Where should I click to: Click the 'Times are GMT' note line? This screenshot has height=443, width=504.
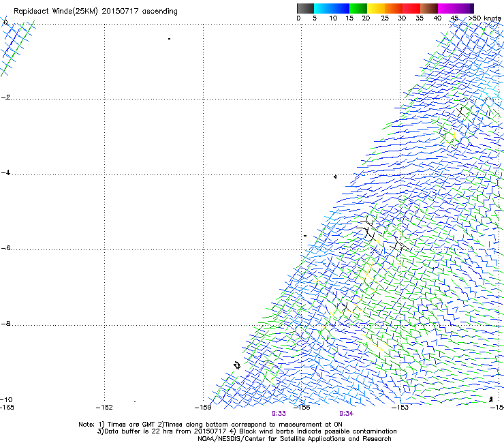pos(210,425)
